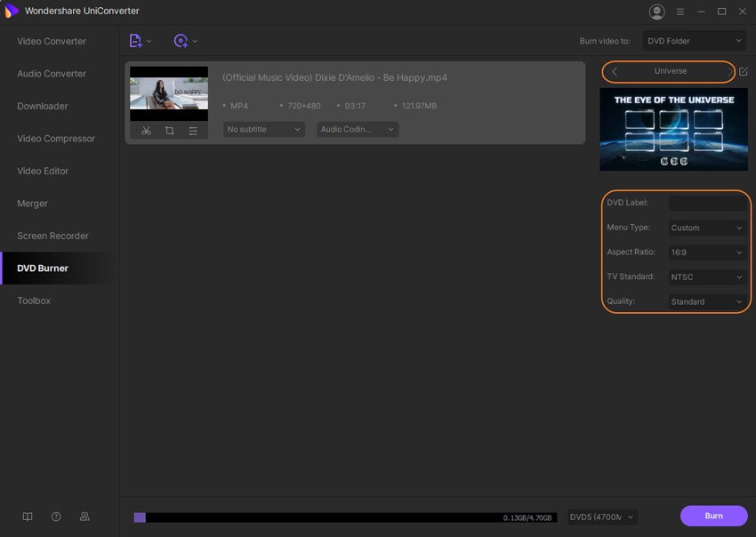Type a name in the DVD Label field
This screenshot has width=756, height=537.
coord(709,202)
